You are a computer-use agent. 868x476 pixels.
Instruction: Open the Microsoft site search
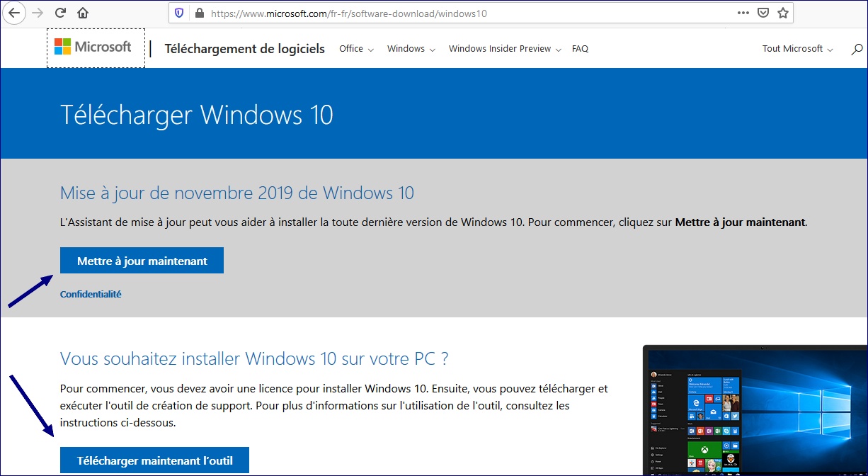coord(856,48)
